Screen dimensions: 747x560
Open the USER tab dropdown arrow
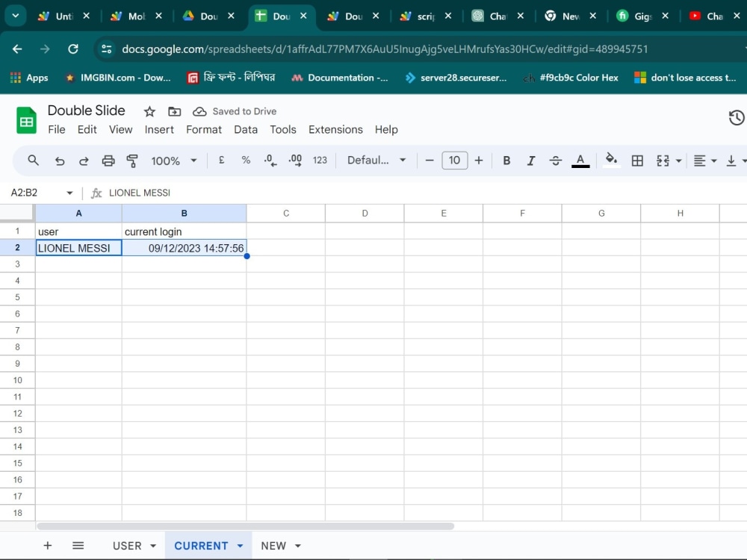[153, 546]
